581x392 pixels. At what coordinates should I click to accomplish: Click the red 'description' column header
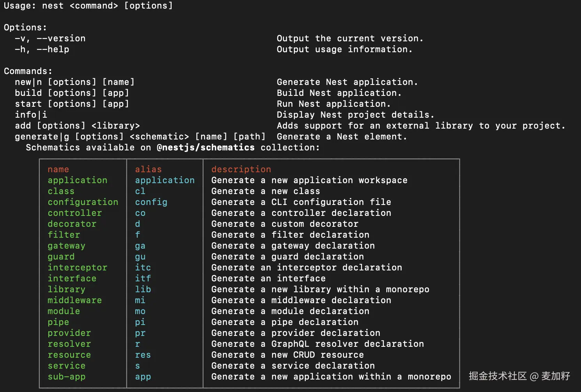241,170
